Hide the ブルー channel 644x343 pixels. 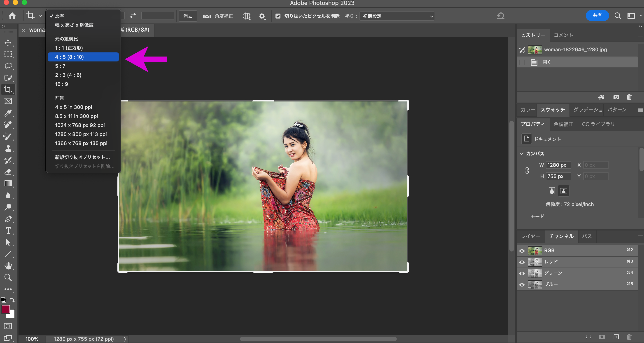pyautogui.click(x=522, y=284)
